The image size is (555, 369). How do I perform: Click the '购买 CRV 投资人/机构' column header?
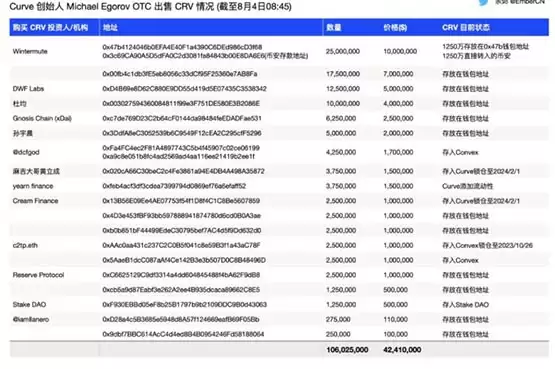point(50,28)
